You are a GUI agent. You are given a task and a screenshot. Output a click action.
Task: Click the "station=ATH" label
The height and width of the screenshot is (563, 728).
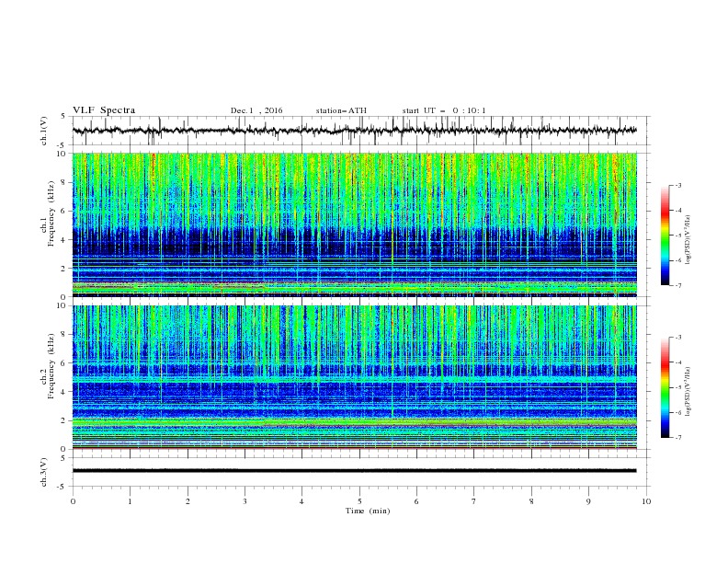(341, 110)
